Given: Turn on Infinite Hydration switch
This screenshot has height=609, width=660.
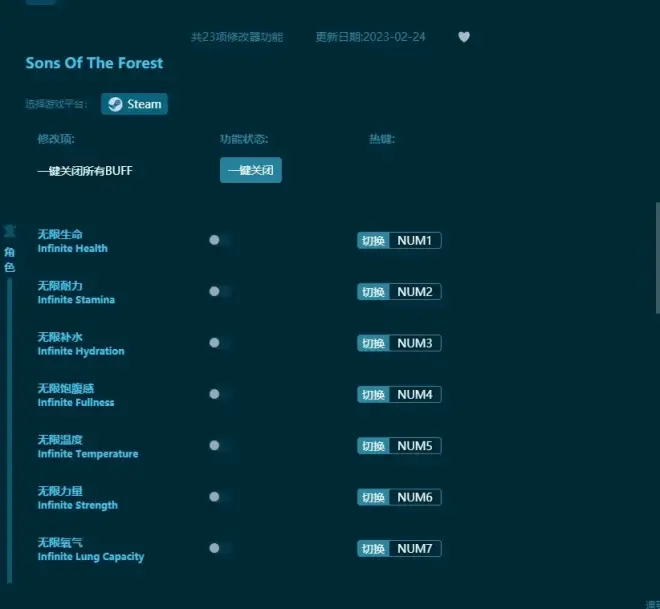Looking at the screenshot, I should [220, 343].
